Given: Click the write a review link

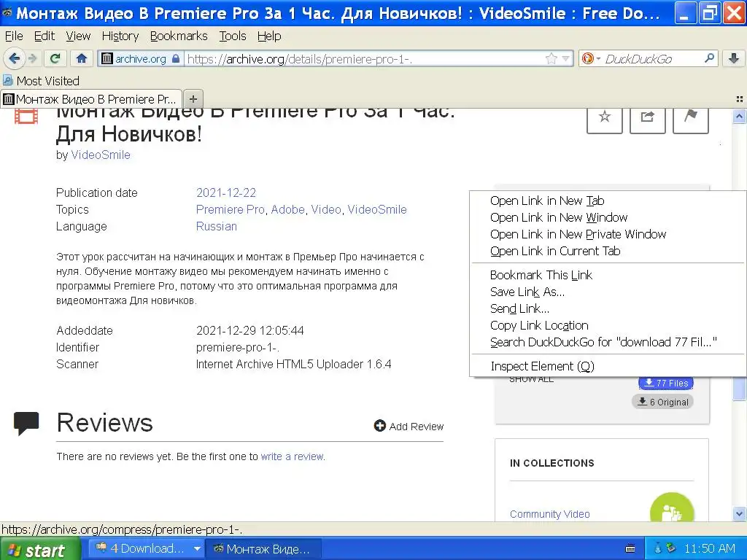Looking at the screenshot, I should click(292, 456).
